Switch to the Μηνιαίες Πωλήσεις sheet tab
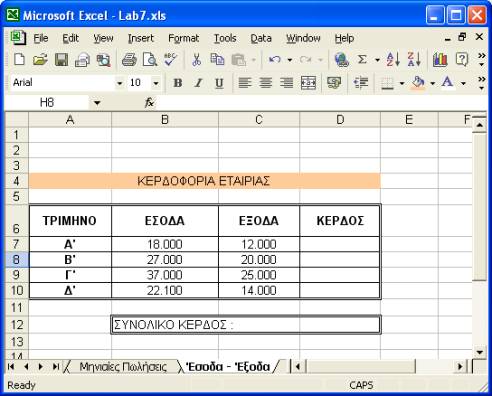The image size is (492, 396). point(123,367)
